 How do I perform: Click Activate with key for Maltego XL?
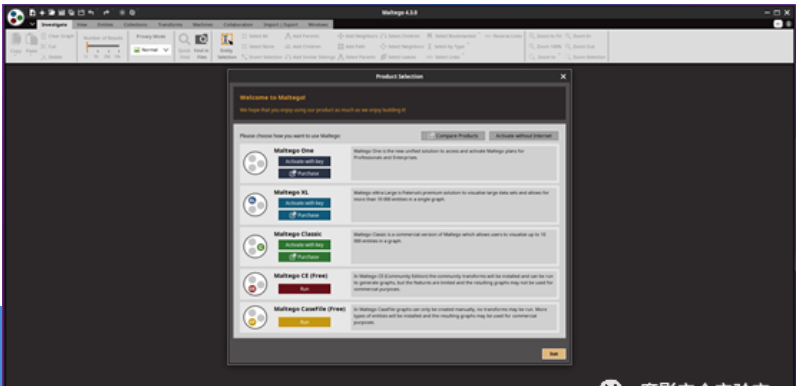[x=304, y=203]
